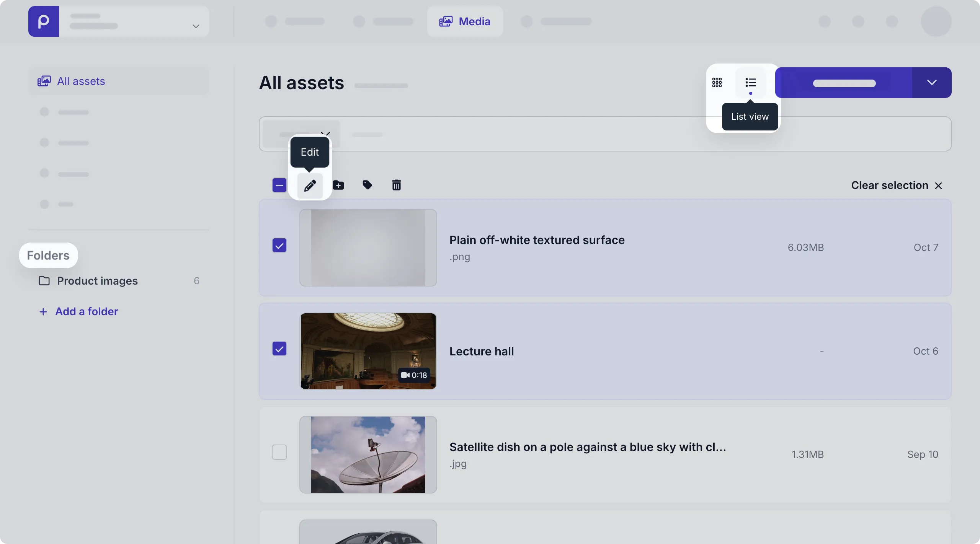The image size is (980, 544).
Task: Click the Product images count 6
Action: pos(196,281)
